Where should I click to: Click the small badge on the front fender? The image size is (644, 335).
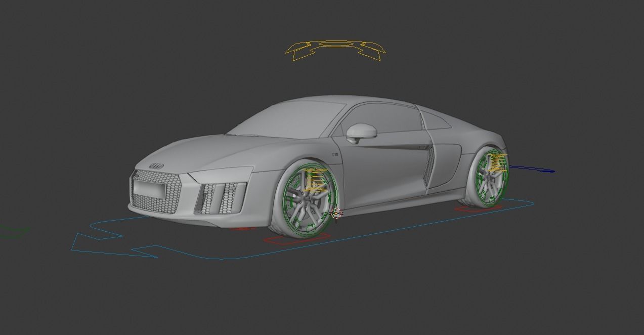point(334,153)
